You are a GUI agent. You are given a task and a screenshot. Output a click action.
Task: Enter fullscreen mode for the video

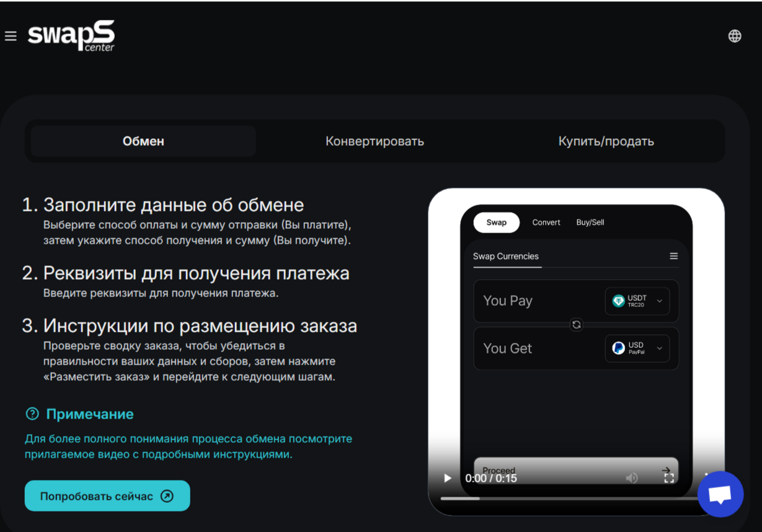[668, 478]
